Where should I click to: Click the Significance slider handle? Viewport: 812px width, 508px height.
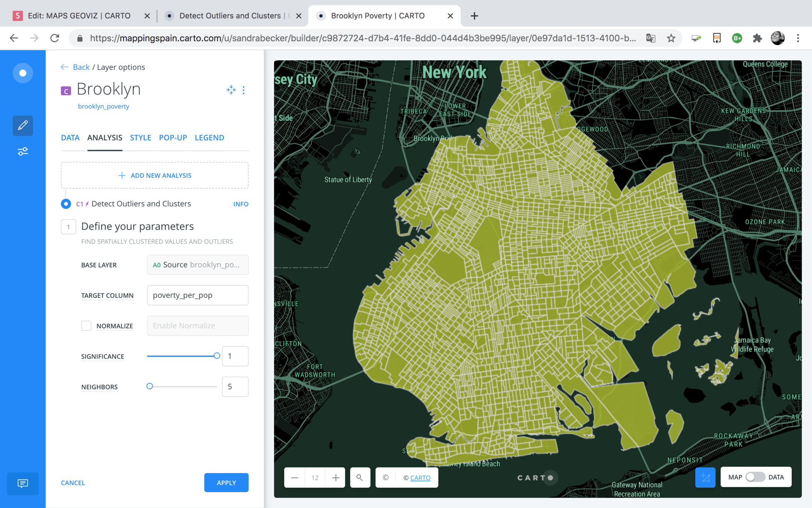[x=217, y=356]
